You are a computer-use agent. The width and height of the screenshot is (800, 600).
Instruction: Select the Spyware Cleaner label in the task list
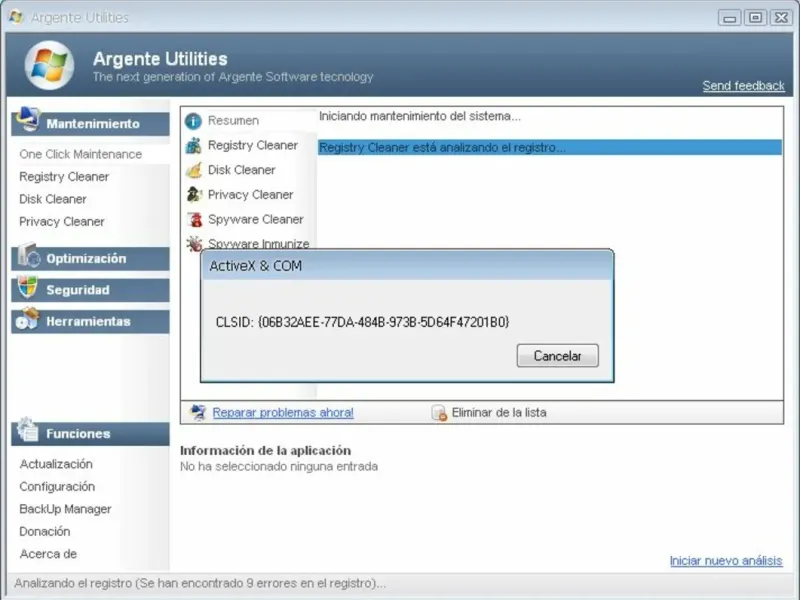(x=256, y=219)
